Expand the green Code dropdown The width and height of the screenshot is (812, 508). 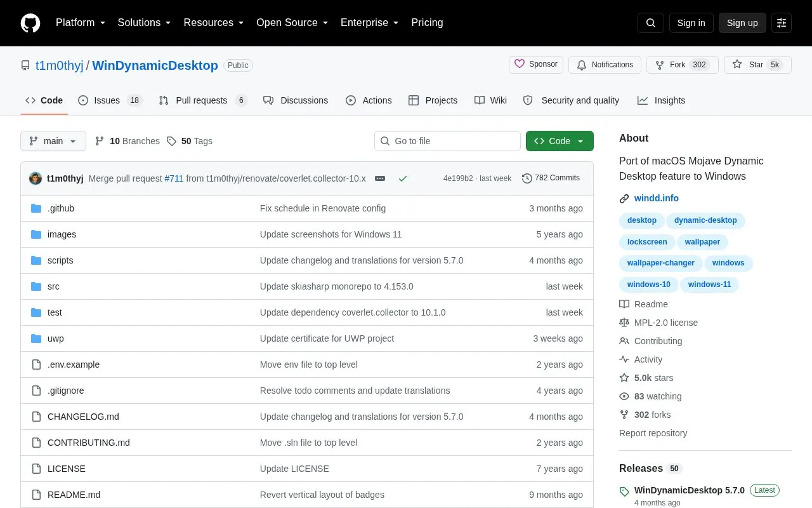click(x=560, y=141)
